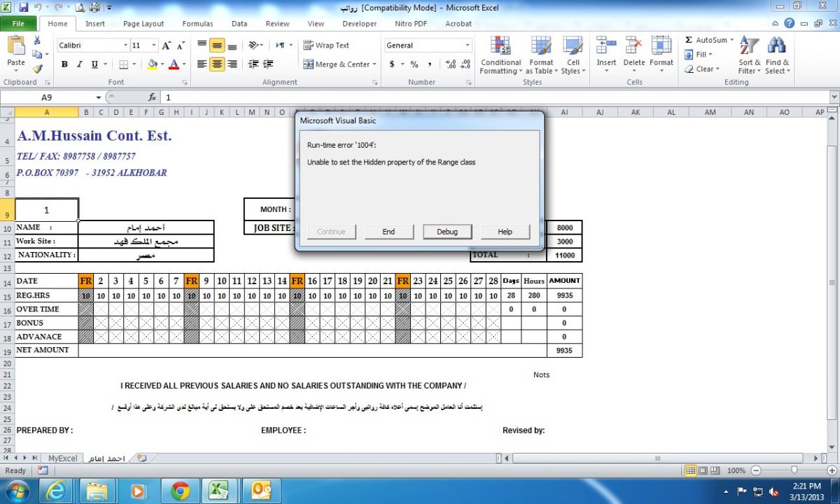Increase font size with grow font icon
This screenshot has width=840, height=504.
(x=167, y=45)
